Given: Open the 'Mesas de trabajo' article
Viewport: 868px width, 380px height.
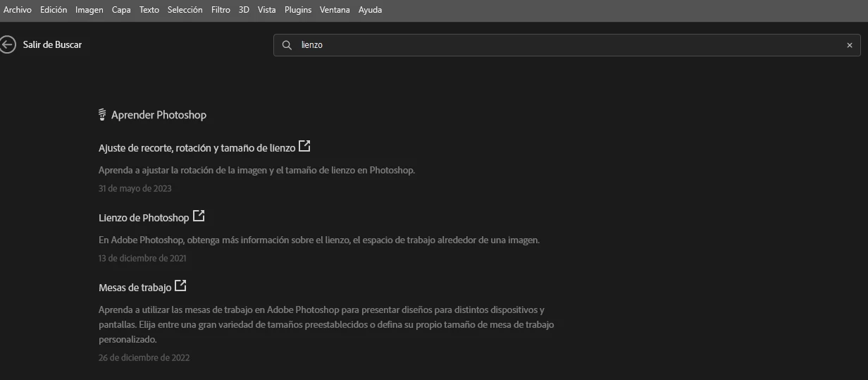Looking at the screenshot, I should tap(135, 288).
